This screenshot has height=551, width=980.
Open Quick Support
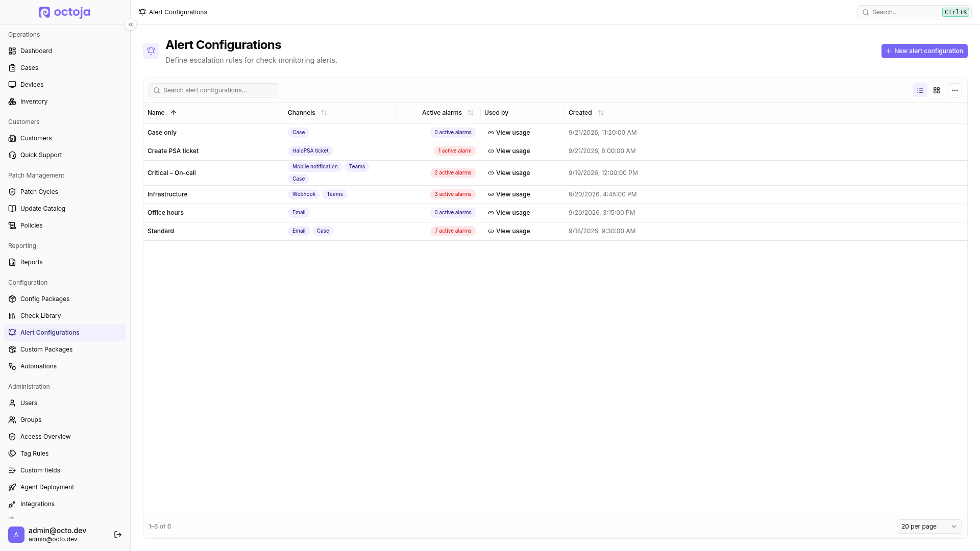click(x=65, y=155)
